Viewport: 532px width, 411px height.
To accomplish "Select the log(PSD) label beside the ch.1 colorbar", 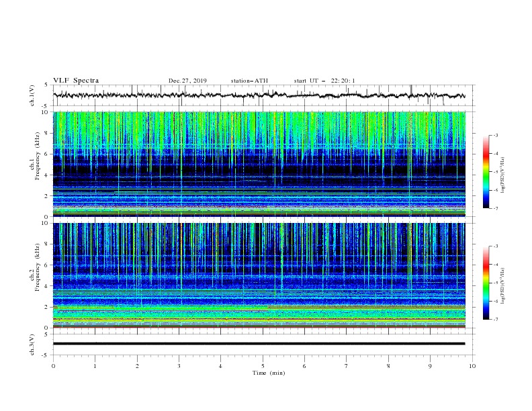I will click(x=503, y=175).
